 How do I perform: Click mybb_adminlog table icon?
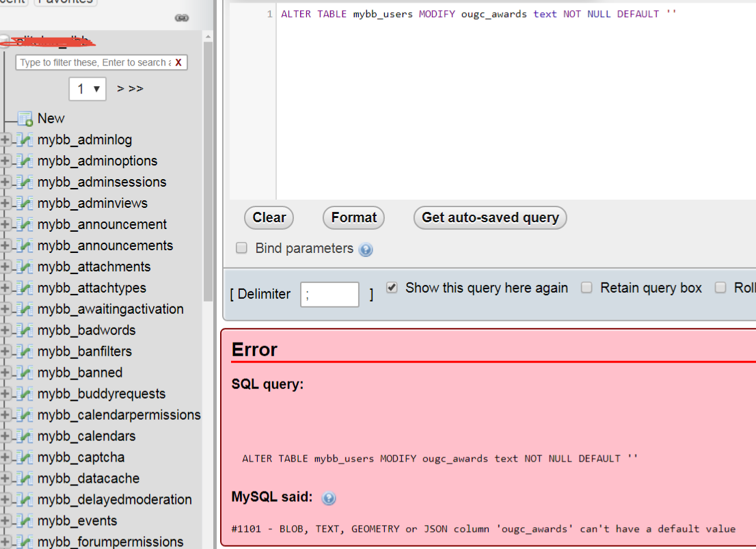tap(25, 140)
